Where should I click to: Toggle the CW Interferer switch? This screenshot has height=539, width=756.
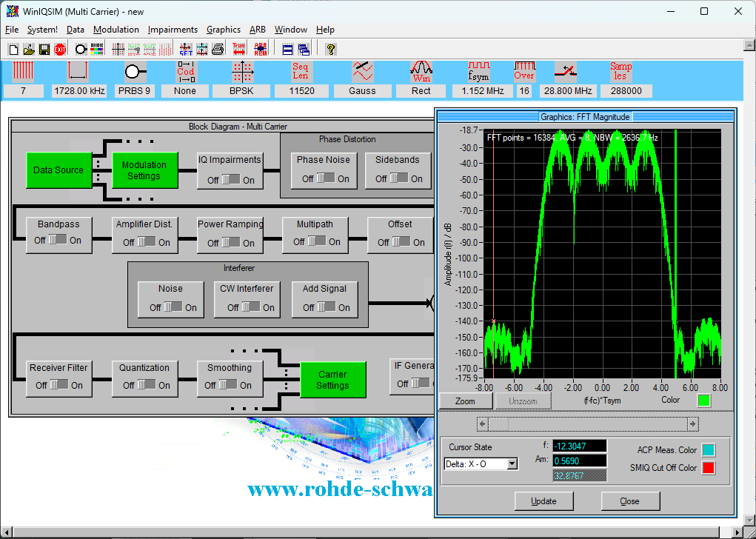point(251,307)
